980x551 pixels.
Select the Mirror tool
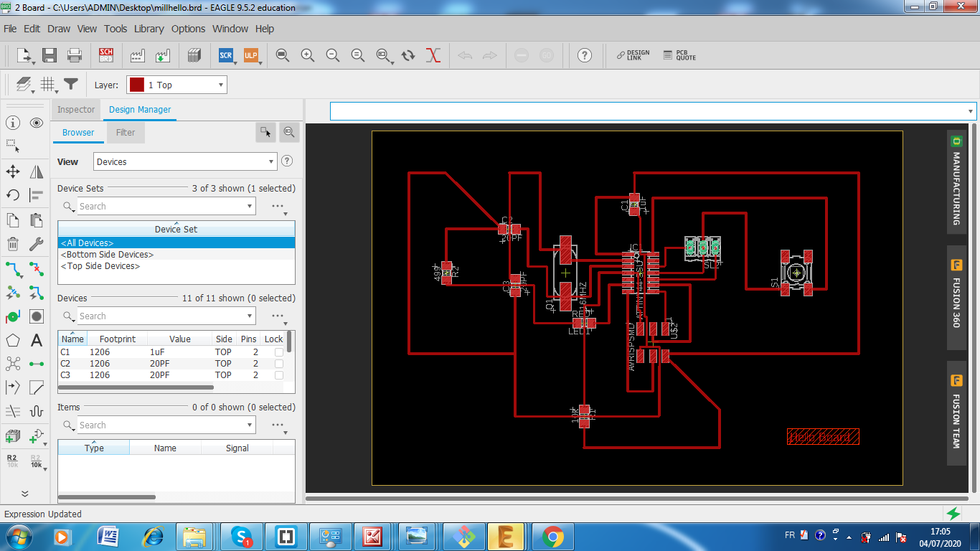pyautogui.click(x=37, y=171)
